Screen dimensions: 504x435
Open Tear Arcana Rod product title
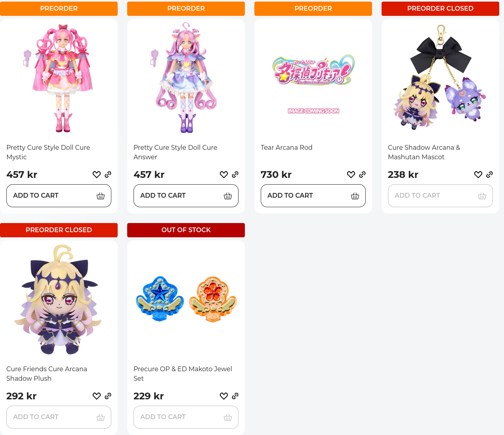286,147
